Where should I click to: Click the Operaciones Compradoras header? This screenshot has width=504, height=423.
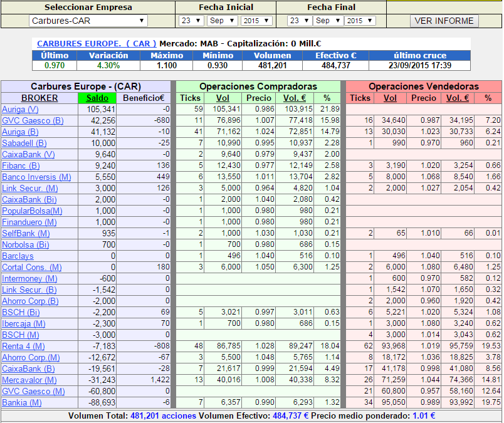pos(258,86)
